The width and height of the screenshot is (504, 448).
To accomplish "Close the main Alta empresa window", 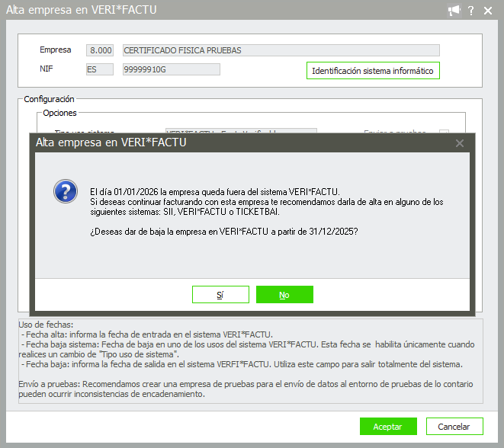I will [x=489, y=10].
